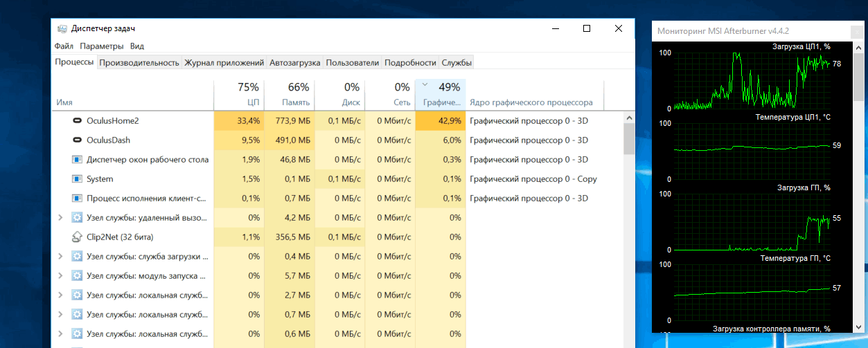868x348 pixels.
Task: Expand Узел службы: удаленный вызо... row
Action: coord(62,217)
